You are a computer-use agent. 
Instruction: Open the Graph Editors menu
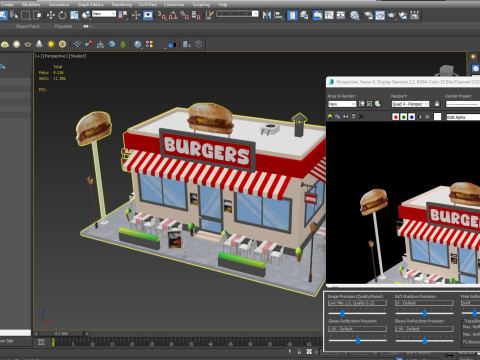coord(90,4)
